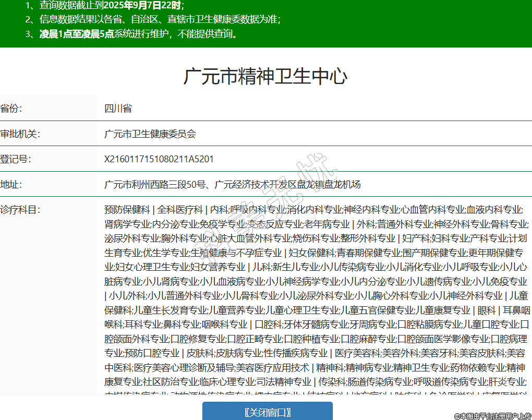Select the 诊疗科目 field label
The image size is (532, 420).
pyautogui.click(x=20, y=210)
